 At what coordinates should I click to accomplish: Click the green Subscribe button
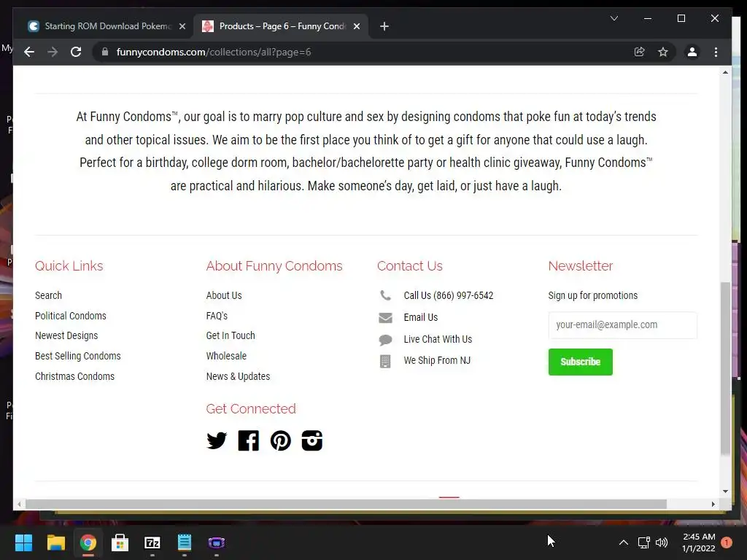(x=580, y=362)
